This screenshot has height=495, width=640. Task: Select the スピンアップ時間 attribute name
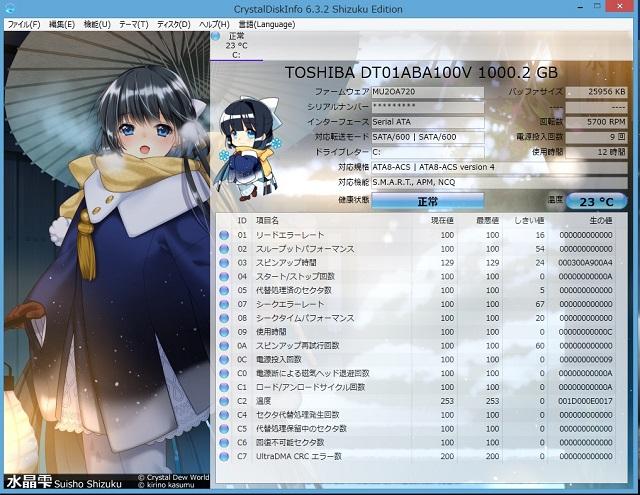[x=286, y=263]
